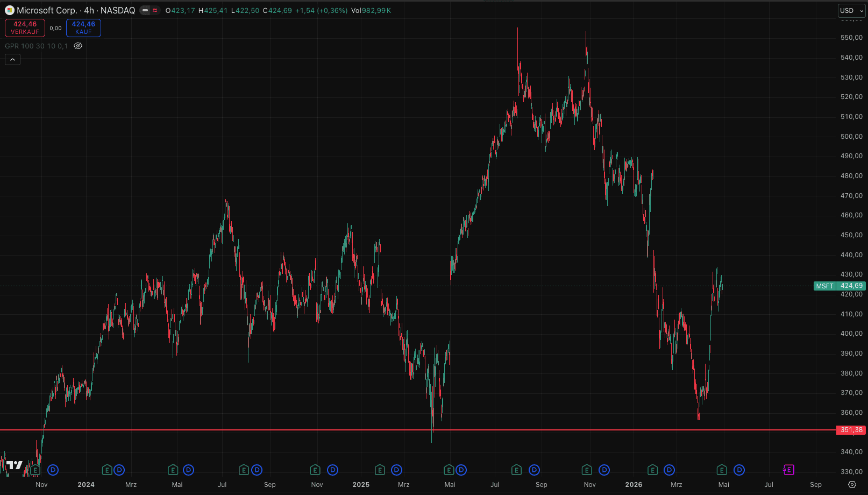Click the earnings marker near Nov 2025
The image size is (868, 495).
pyautogui.click(x=587, y=470)
